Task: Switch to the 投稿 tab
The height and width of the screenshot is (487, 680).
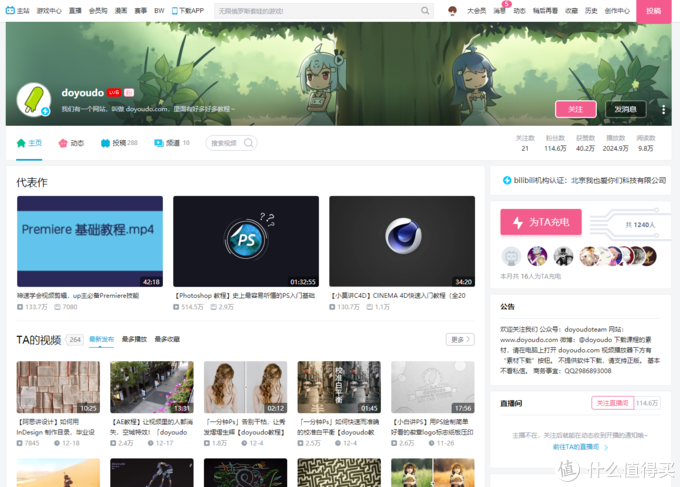Action: coord(119,143)
